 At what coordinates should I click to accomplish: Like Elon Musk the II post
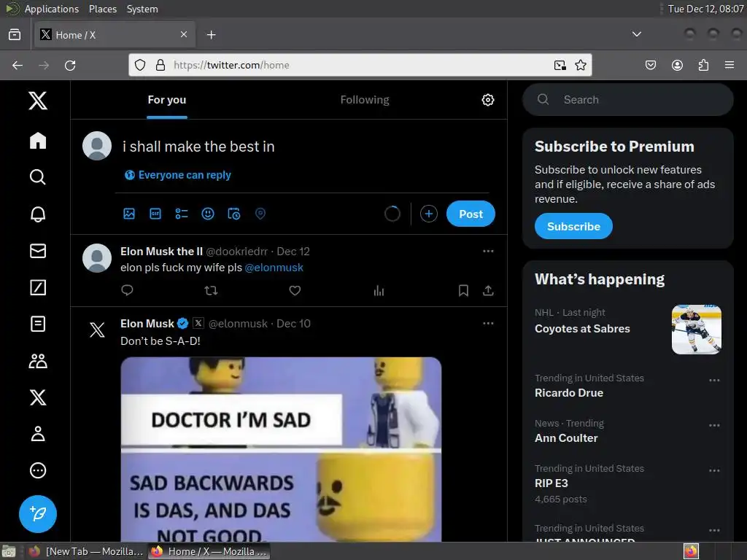point(295,290)
